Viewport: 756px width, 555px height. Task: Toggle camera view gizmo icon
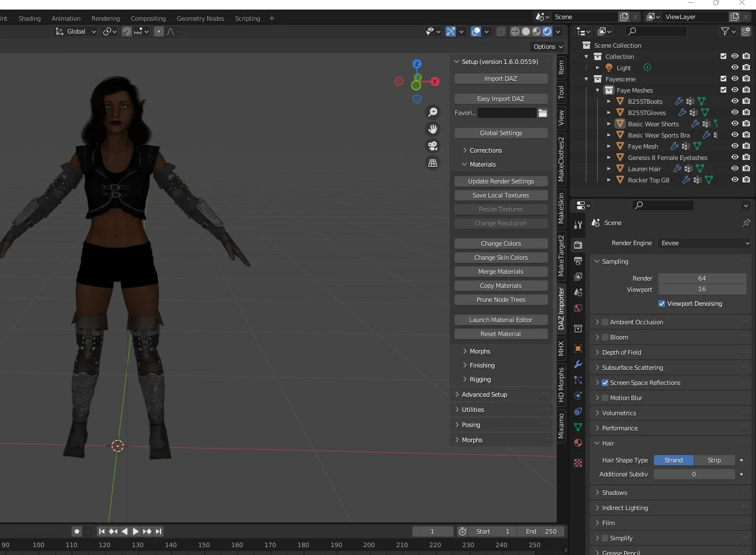coord(433,146)
